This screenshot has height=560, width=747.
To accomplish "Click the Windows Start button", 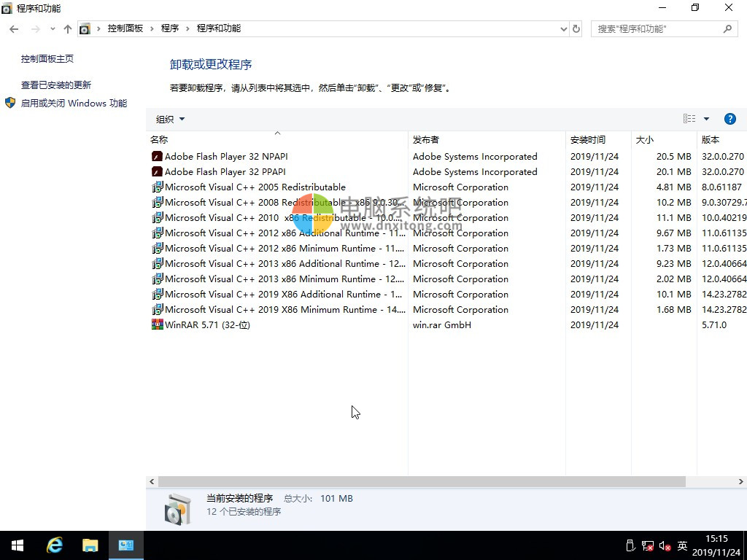I will 18,545.
